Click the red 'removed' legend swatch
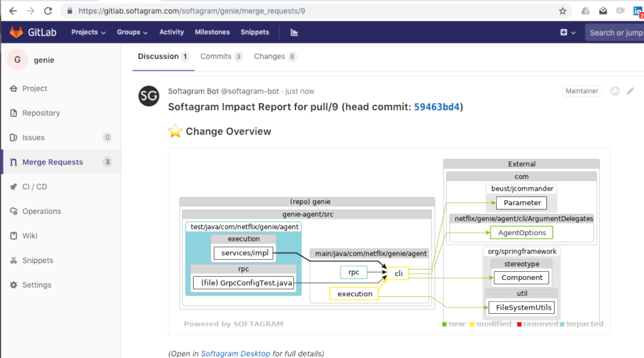Image resolution: width=644 pixels, height=358 pixels. [x=519, y=324]
